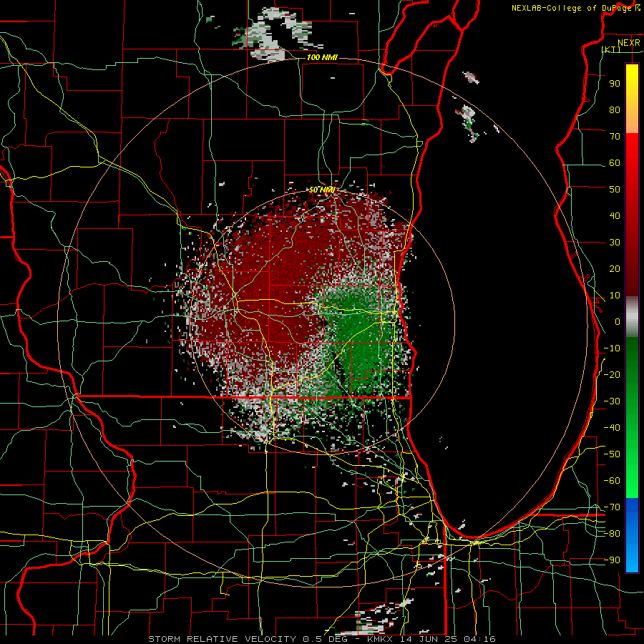Click the -70 knot scale label

(612, 507)
